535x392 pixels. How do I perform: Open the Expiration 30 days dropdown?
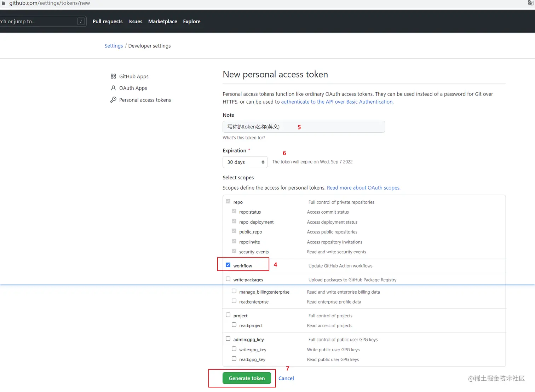(245, 162)
